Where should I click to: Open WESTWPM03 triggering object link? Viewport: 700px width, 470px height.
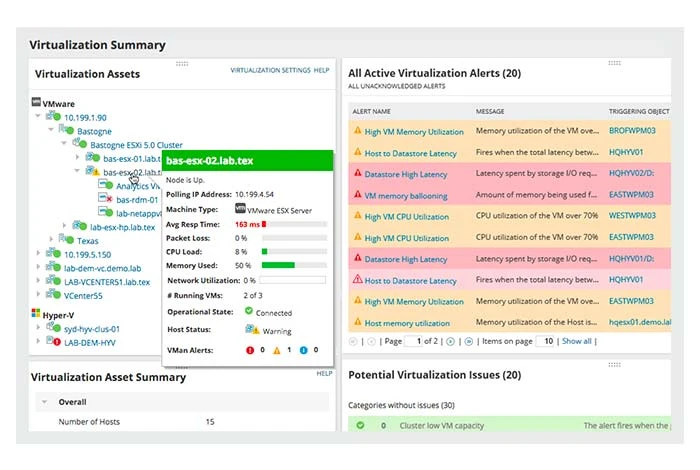tap(632, 216)
